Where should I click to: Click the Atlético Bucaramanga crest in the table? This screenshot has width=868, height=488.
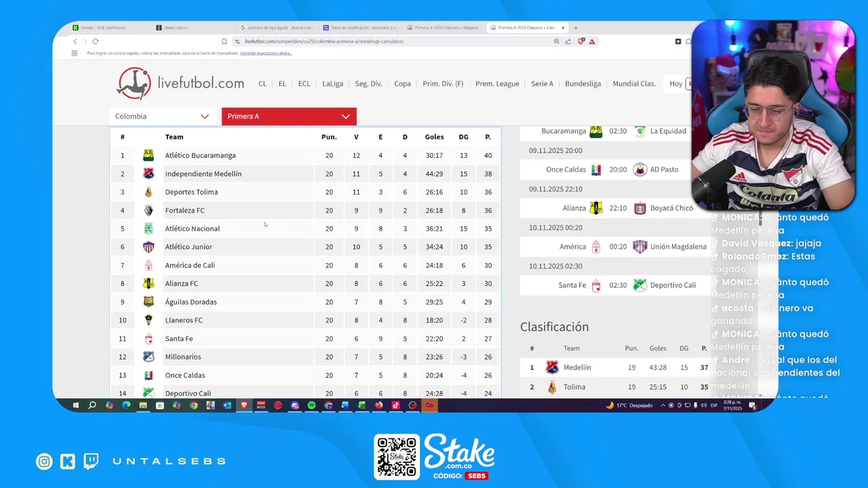coord(149,155)
